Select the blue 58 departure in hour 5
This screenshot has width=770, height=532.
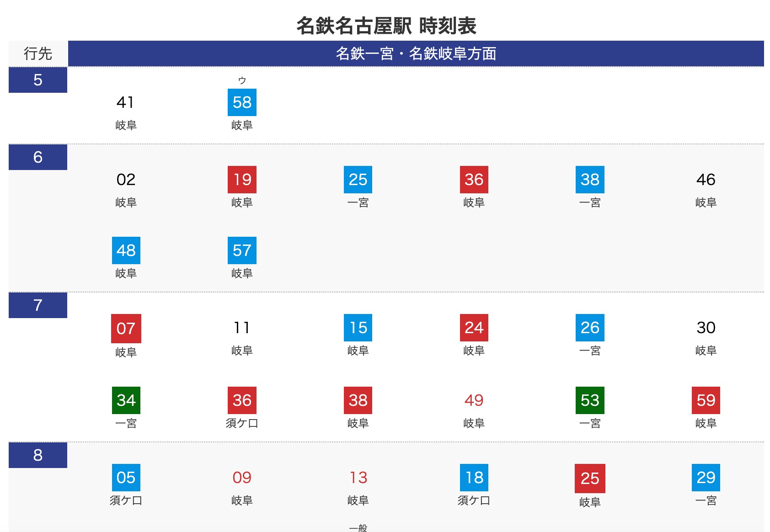(242, 102)
